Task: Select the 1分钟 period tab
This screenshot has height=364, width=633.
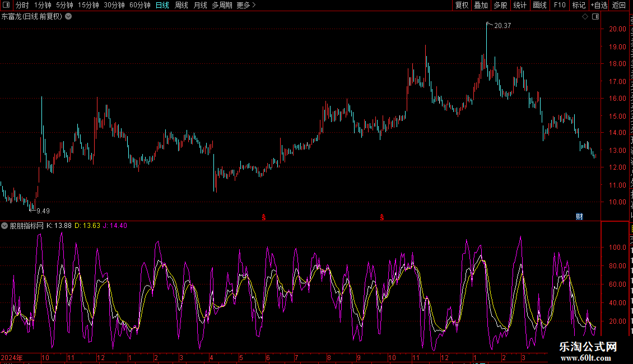Action: tap(43, 5)
